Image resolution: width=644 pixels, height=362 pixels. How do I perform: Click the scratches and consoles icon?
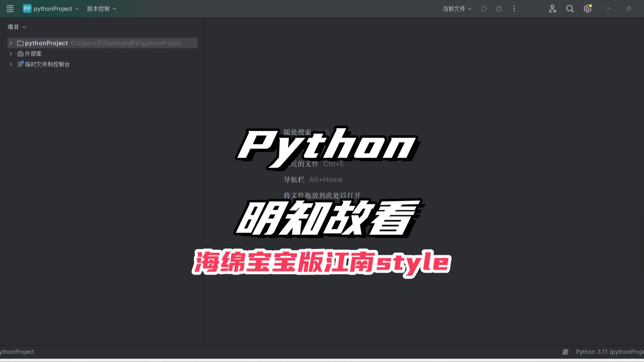click(20, 64)
